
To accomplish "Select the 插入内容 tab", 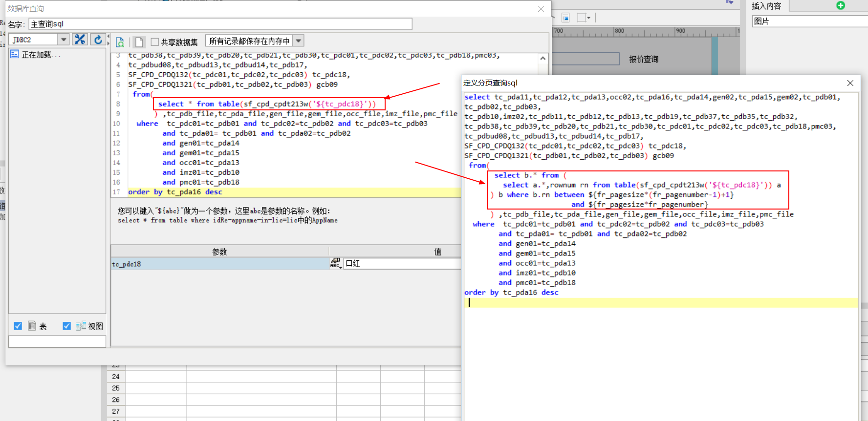I will 766,6.
